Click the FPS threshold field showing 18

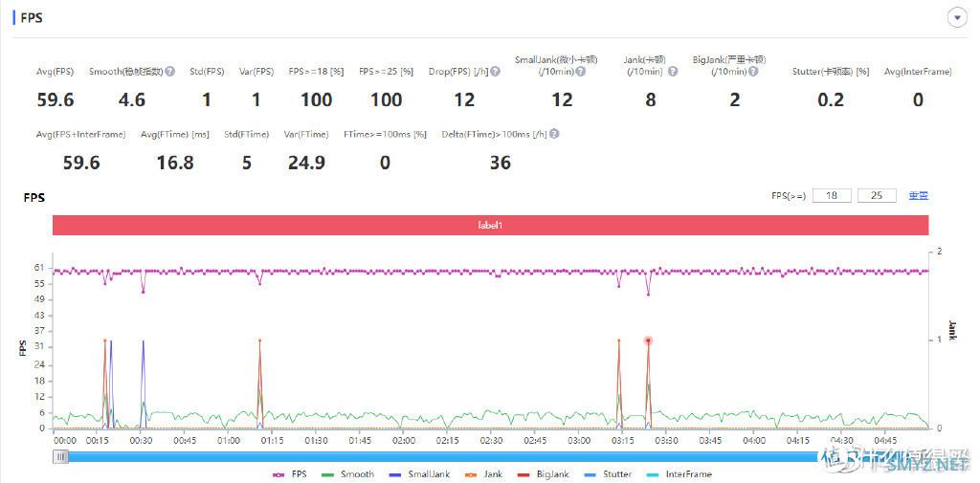click(832, 196)
